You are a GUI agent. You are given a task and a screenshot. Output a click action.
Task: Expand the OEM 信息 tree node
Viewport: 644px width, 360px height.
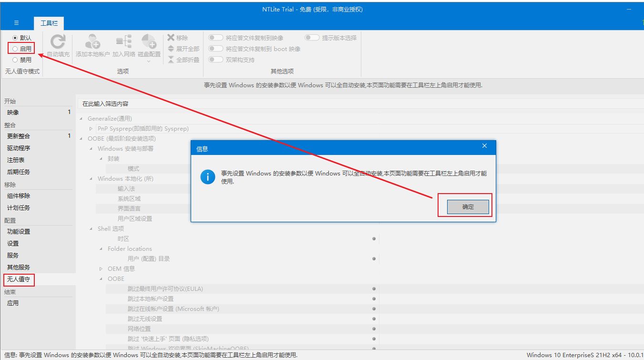[101, 269]
